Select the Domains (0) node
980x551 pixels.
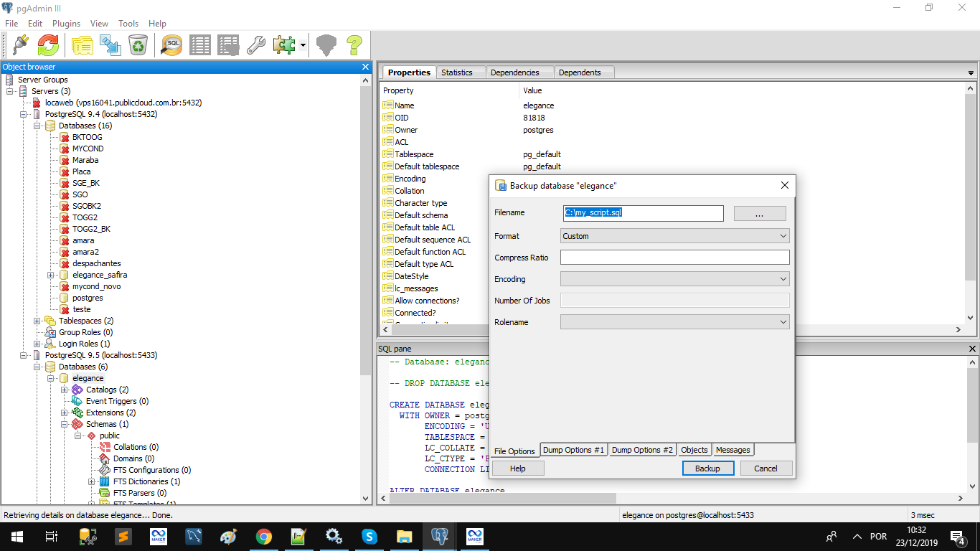(133, 458)
